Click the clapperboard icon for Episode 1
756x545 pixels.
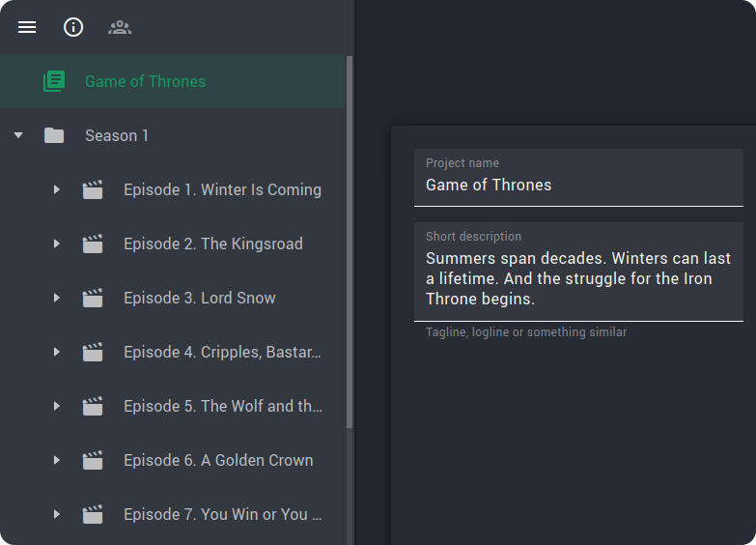93,189
